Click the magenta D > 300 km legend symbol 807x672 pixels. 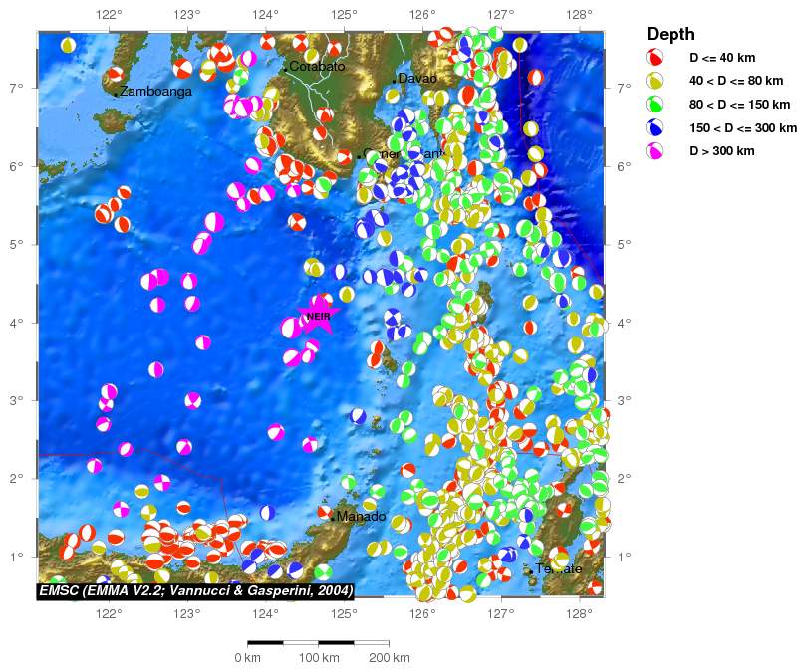tap(655, 151)
